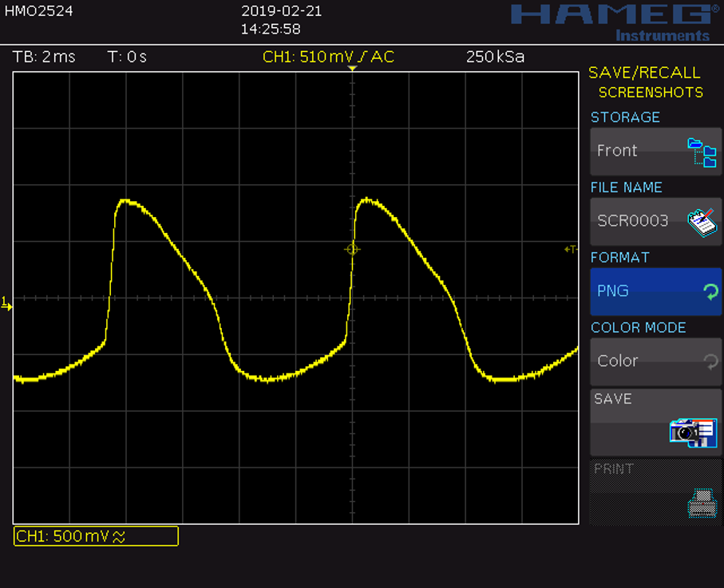The width and height of the screenshot is (724, 588).
Task: Select the Front storage softkey
Action: pos(655,152)
